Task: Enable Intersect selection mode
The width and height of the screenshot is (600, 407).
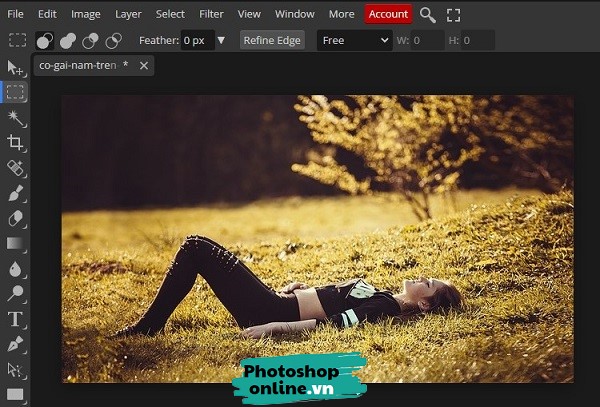Action: point(113,41)
